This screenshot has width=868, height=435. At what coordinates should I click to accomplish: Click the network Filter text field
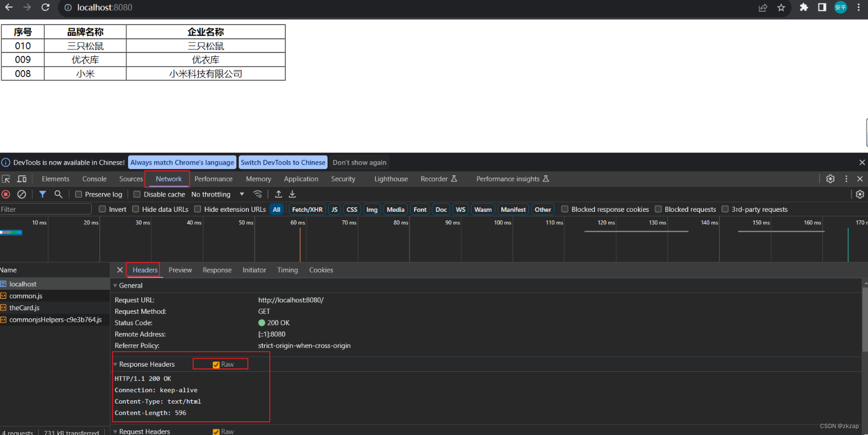tap(46, 209)
